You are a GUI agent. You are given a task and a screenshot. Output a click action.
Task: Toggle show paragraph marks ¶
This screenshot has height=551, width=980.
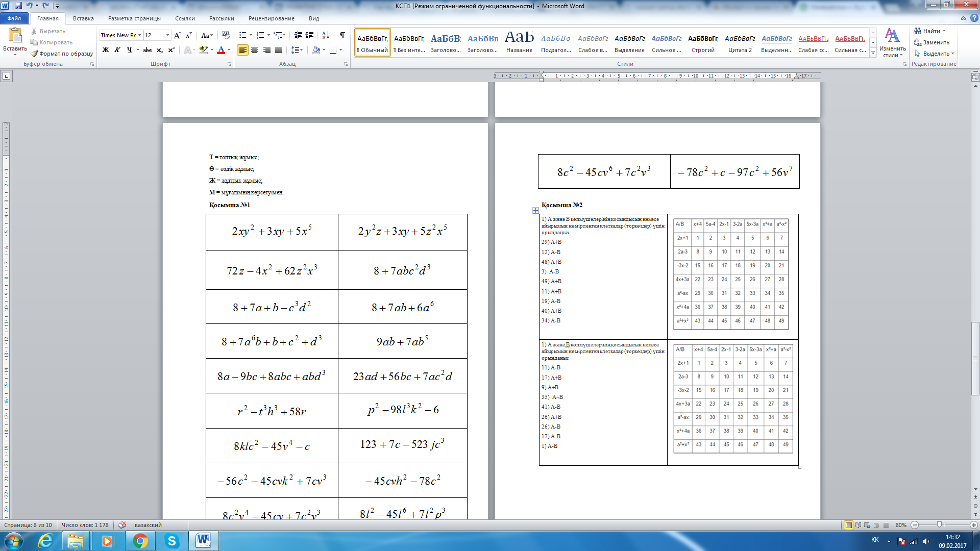pyautogui.click(x=342, y=35)
